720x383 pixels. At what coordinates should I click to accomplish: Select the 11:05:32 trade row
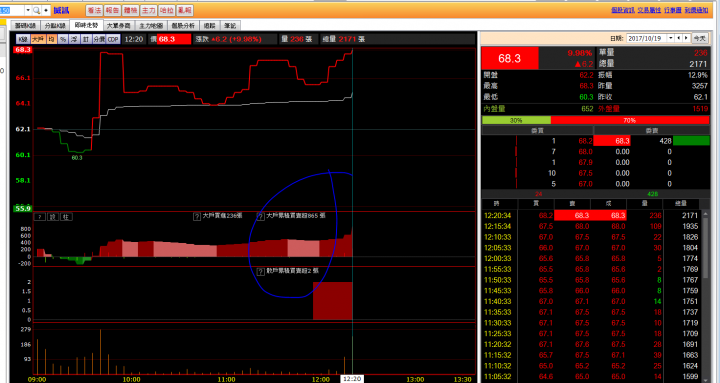pyautogui.click(x=591, y=377)
